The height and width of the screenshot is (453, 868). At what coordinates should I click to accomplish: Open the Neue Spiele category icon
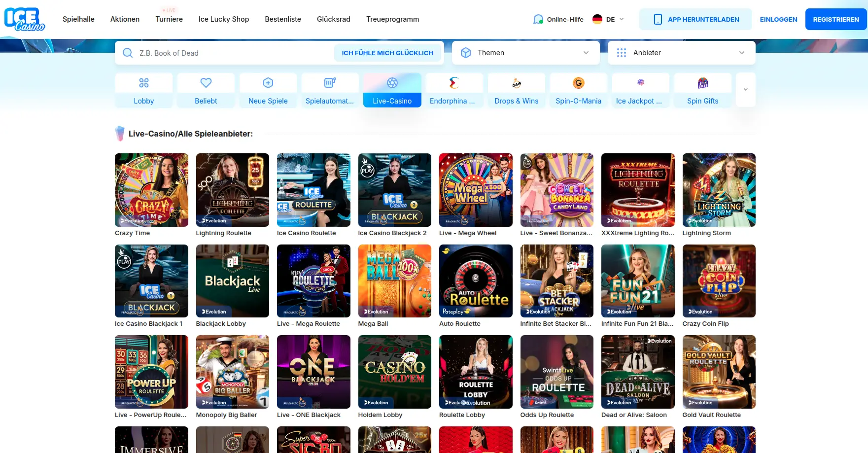click(268, 83)
